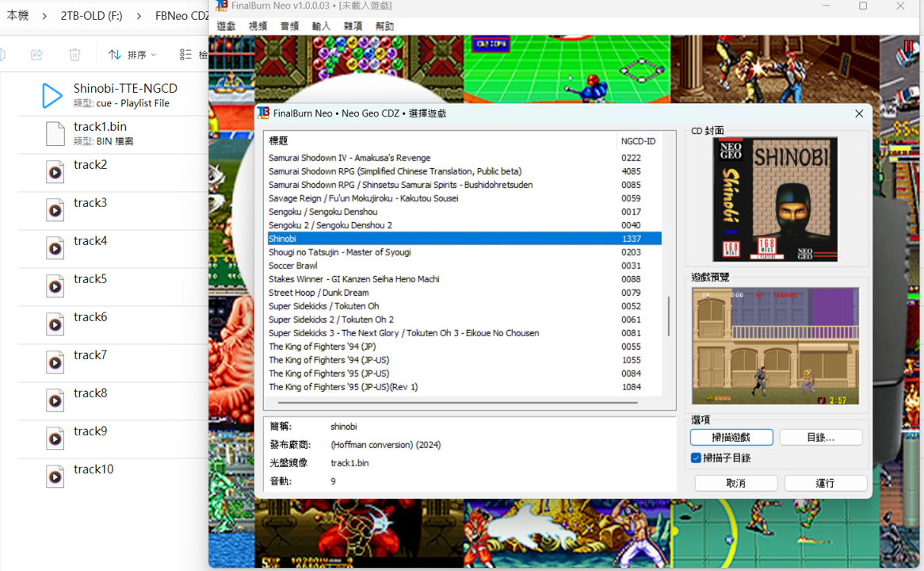The width and height of the screenshot is (924, 571).
Task: Select the track6 audio file
Action: [113, 324]
